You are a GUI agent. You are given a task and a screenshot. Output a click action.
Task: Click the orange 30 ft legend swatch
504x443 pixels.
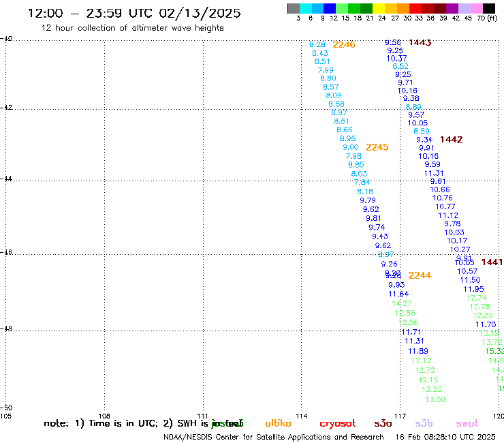(403, 8)
